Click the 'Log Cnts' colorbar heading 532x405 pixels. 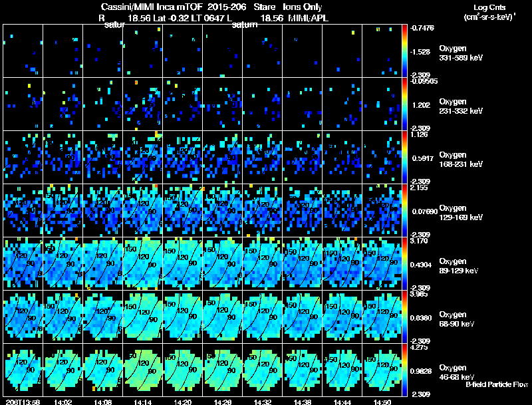pos(489,7)
